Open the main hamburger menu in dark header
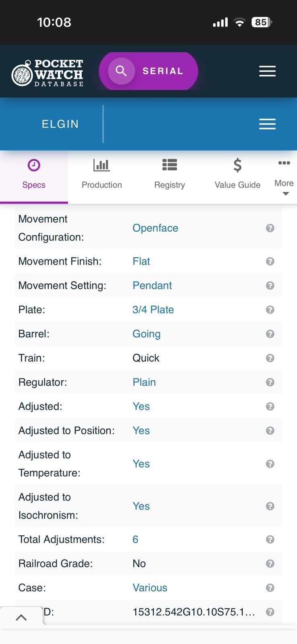The width and height of the screenshot is (297, 644). coord(267,71)
